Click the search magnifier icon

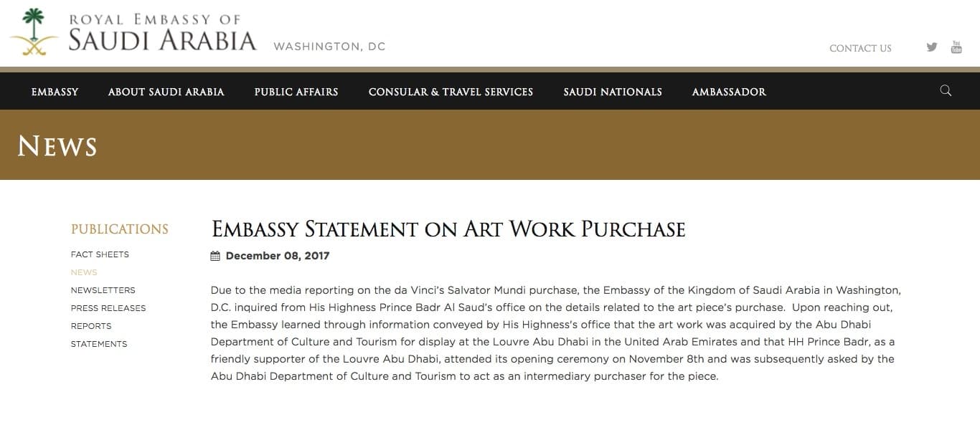(946, 90)
